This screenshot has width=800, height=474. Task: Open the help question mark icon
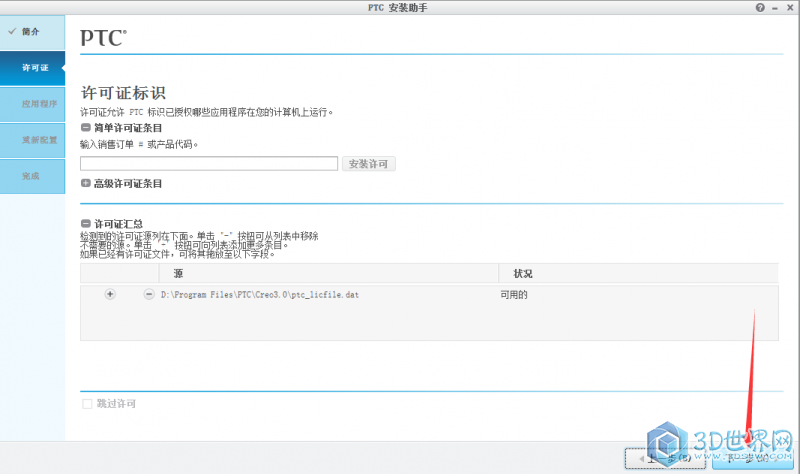pos(760,8)
